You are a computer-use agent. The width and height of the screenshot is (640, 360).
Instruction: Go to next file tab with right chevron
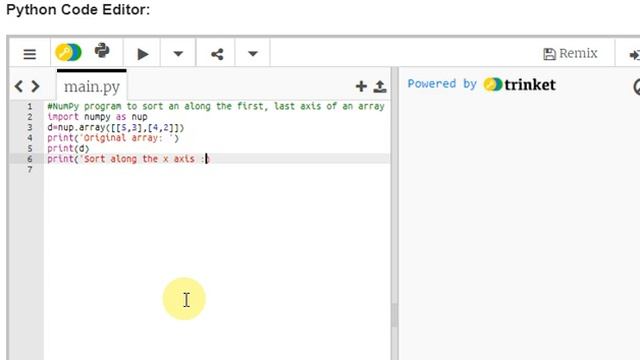36,86
